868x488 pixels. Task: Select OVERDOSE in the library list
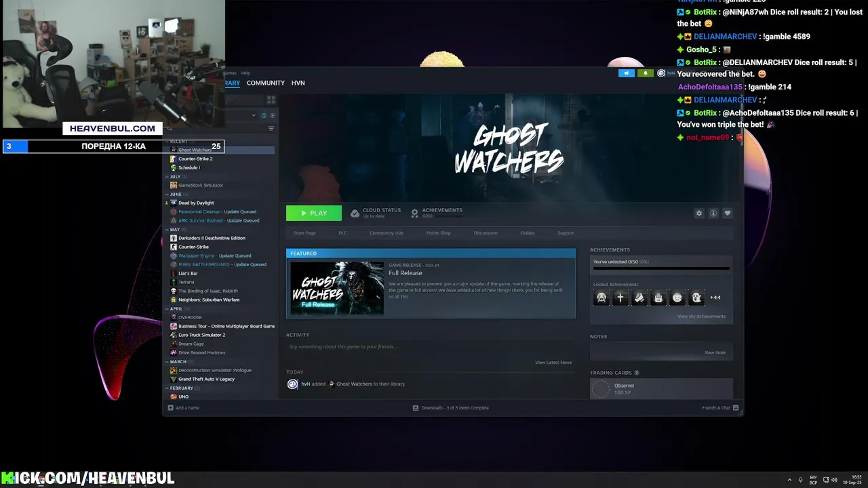pos(190,317)
